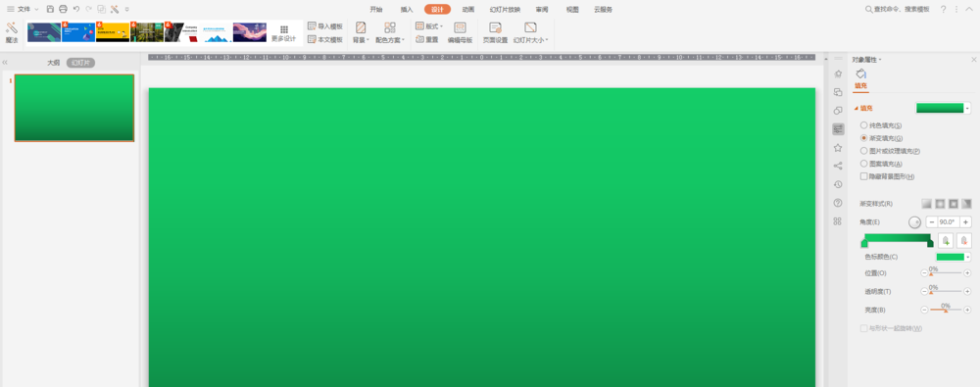Click the 位置 position slider
The height and width of the screenshot is (387, 980).
(946, 273)
